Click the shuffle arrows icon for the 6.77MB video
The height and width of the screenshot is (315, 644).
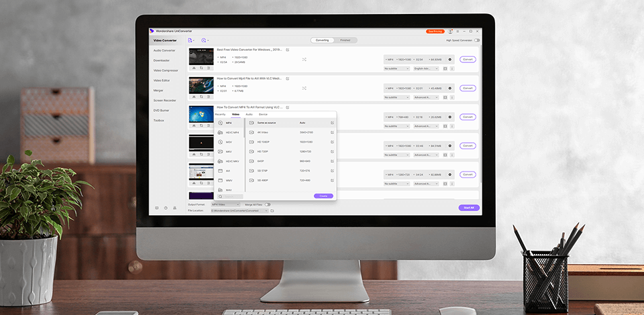[305, 88]
